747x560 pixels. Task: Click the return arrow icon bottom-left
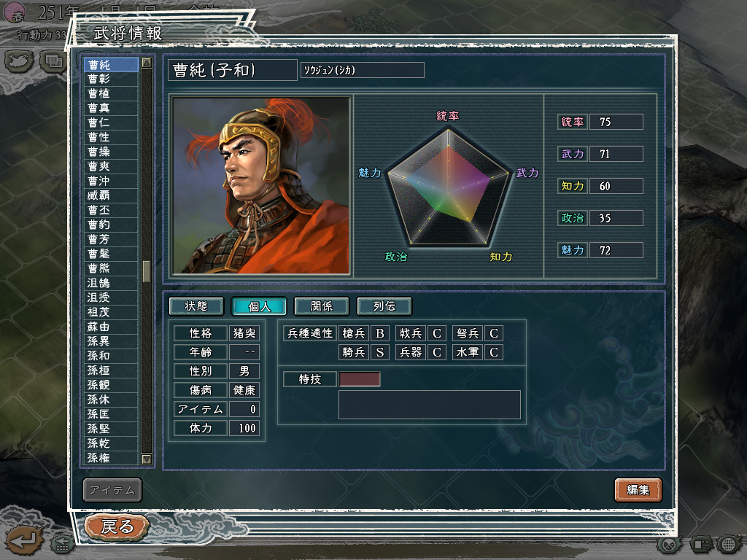pos(24,540)
